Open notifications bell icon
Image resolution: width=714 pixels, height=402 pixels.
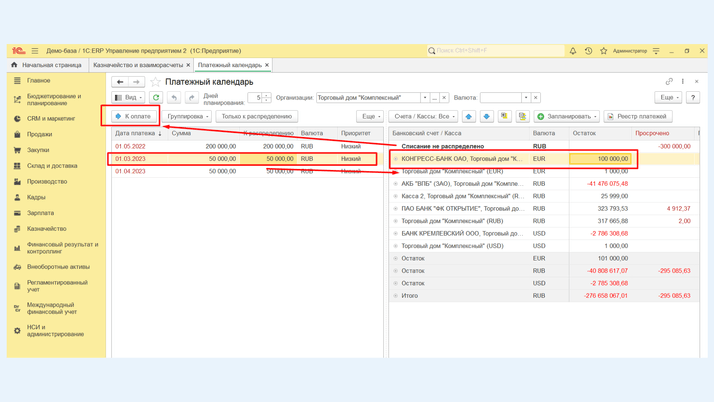[x=573, y=51]
